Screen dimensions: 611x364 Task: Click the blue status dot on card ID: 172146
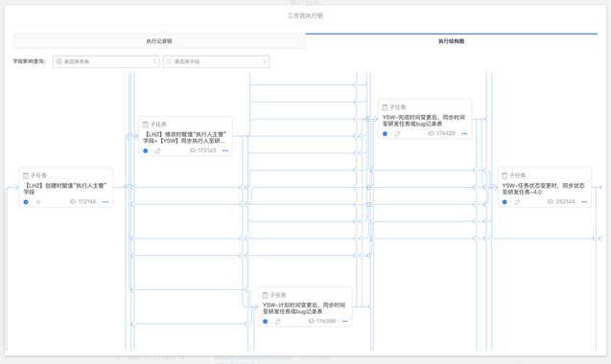[x=26, y=202]
